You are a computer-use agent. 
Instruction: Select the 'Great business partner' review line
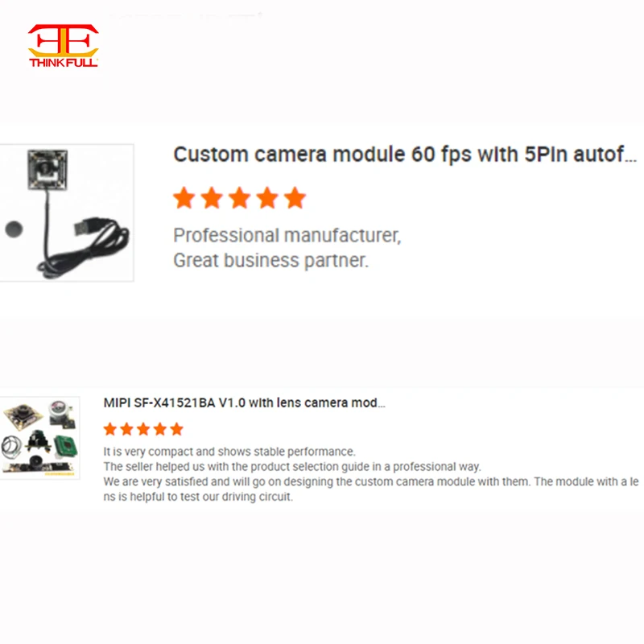coord(270,260)
